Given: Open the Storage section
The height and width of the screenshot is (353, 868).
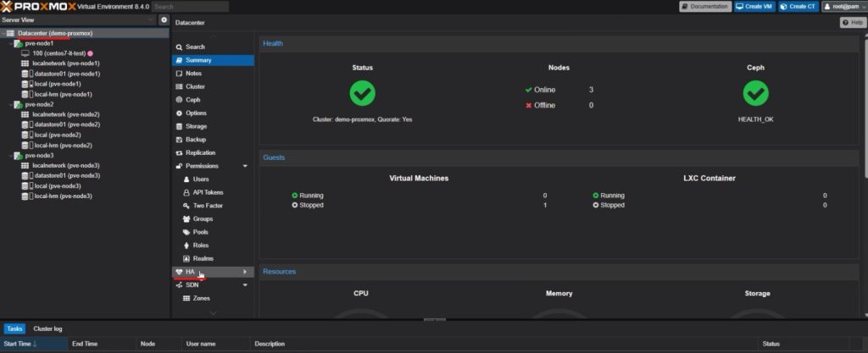Looking at the screenshot, I should coord(213,126).
